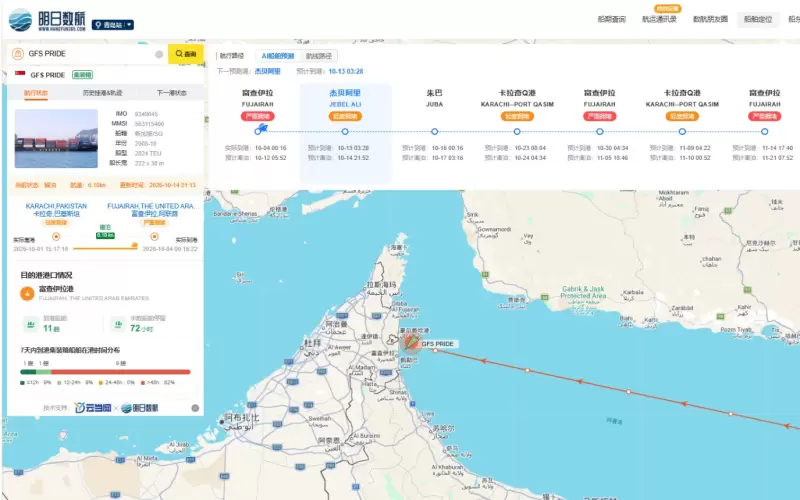Click the average stay icon beside 72
This screenshot has width=800, height=500.
(x=118, y=324)
